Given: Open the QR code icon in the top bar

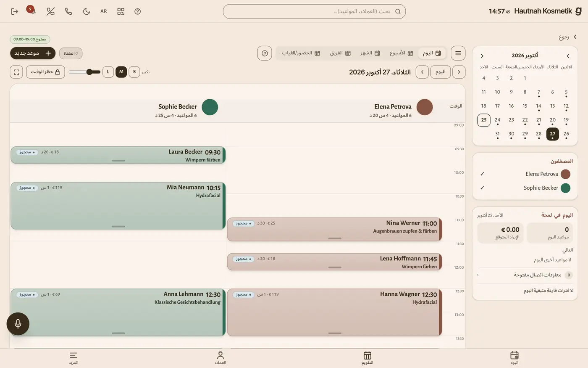Looking at the screenshot, I should coord(121,11).
